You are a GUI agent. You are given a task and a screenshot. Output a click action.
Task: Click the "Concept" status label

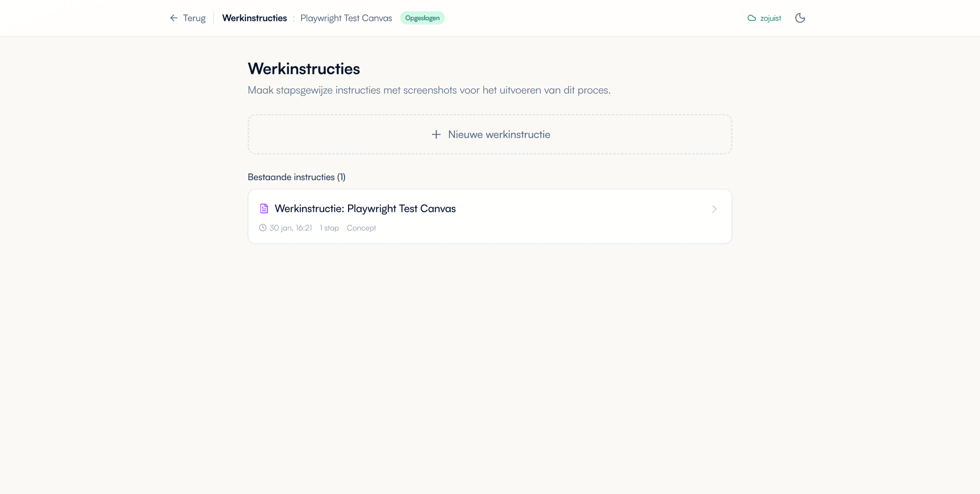[361, 228]
